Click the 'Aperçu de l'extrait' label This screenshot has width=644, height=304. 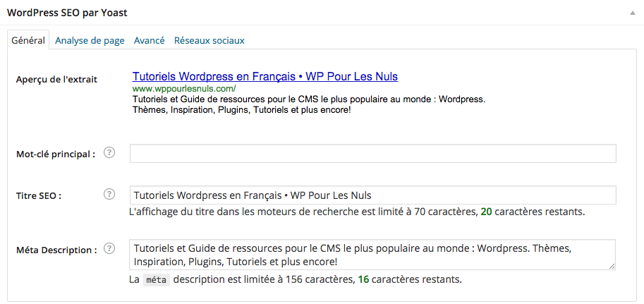point(56,80)
